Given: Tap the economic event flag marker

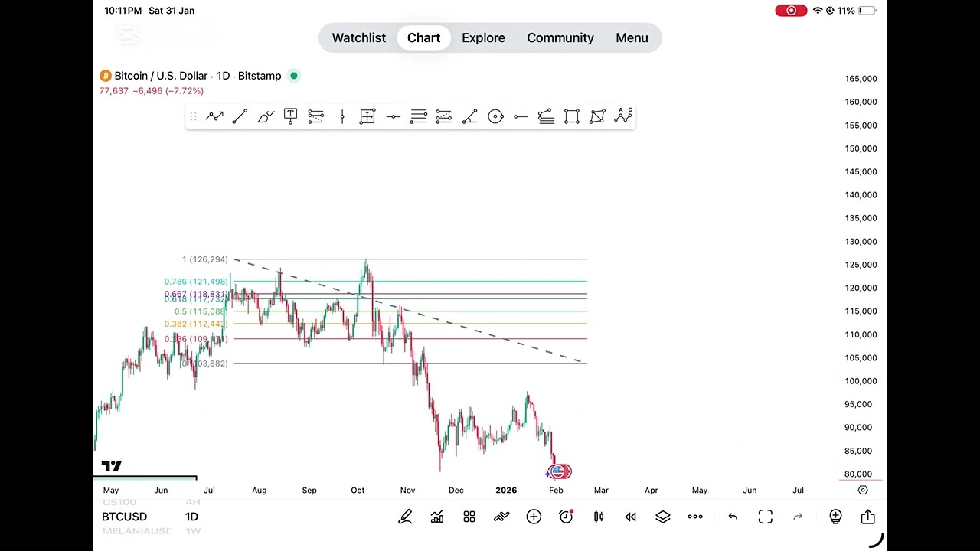Looking at the screenshot, I should pyautogui.click(x=560, y=471).
